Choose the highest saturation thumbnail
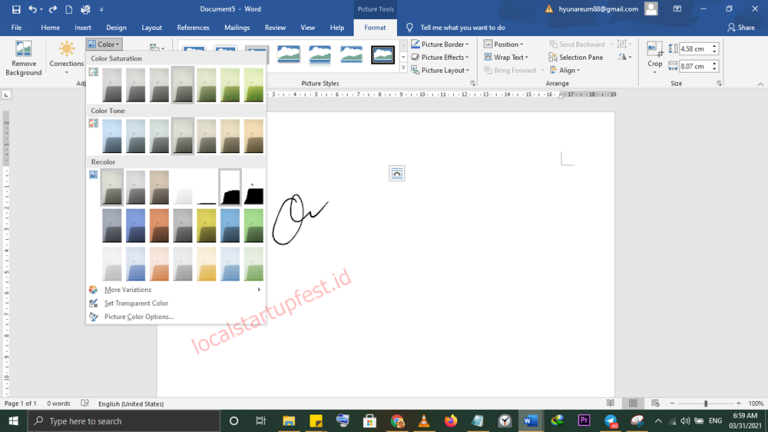This screenshot has height=432, width=768. point(253,85)
